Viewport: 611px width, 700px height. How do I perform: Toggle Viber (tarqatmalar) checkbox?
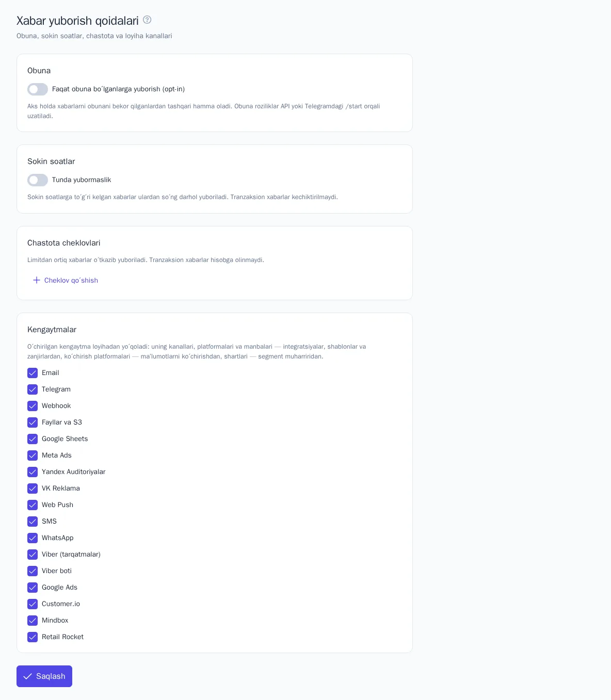(x=33, y=555)
